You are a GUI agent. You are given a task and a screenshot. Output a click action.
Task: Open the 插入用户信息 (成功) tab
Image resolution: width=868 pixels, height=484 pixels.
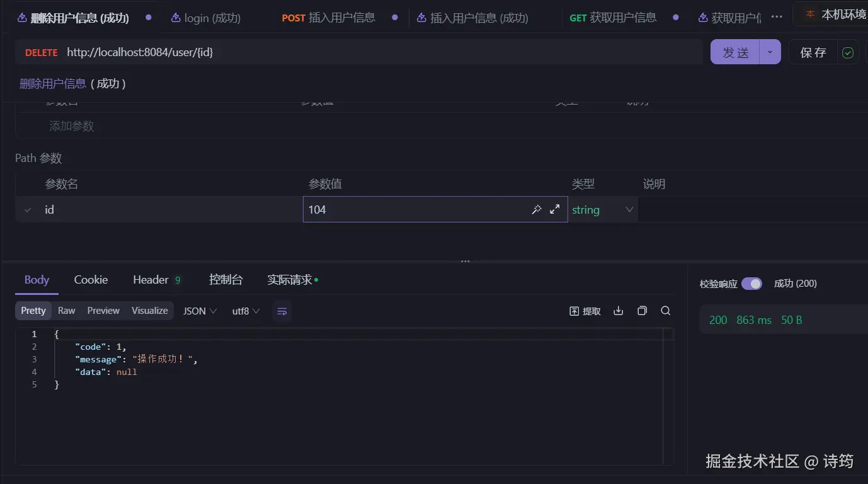coord(472,18)
